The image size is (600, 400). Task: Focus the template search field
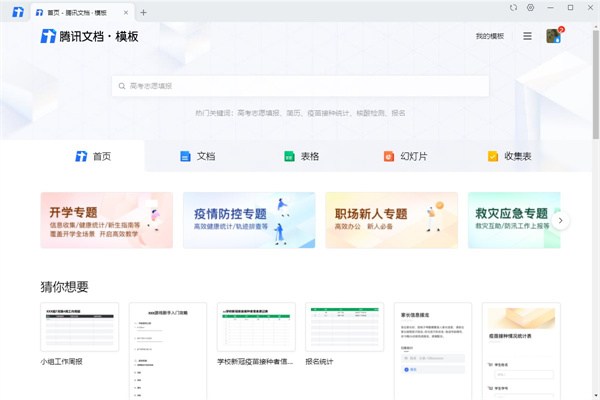300,86
